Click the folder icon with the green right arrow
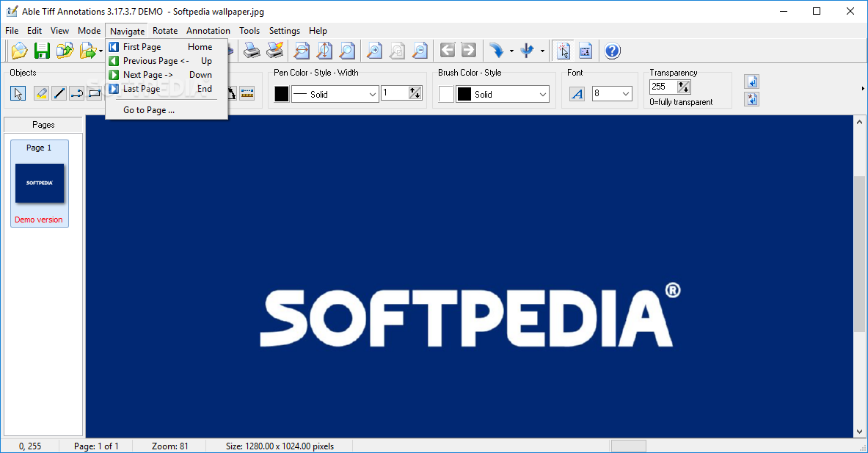Screen dimensions: 868x453 coord(87,51)
